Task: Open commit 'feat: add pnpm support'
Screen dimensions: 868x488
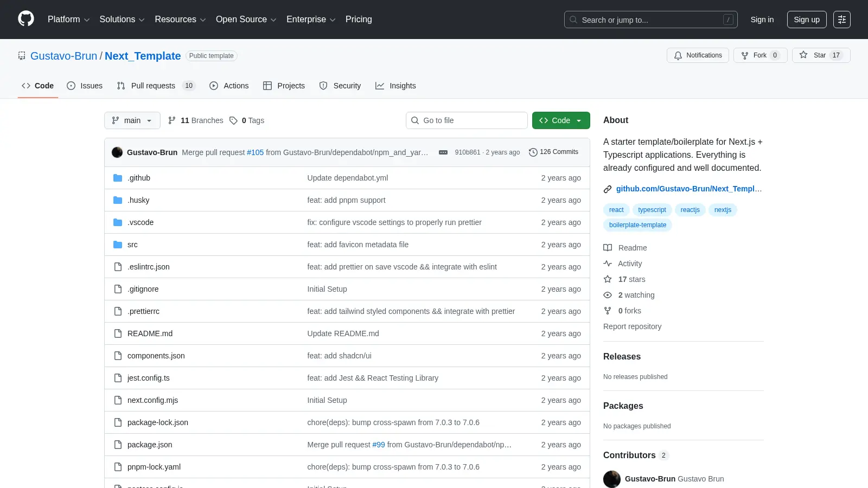Action: (x=346, y=200)
